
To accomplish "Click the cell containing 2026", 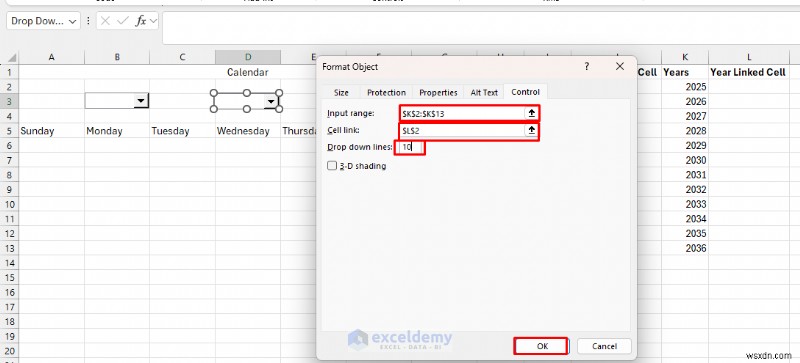I will coord(685,102).
